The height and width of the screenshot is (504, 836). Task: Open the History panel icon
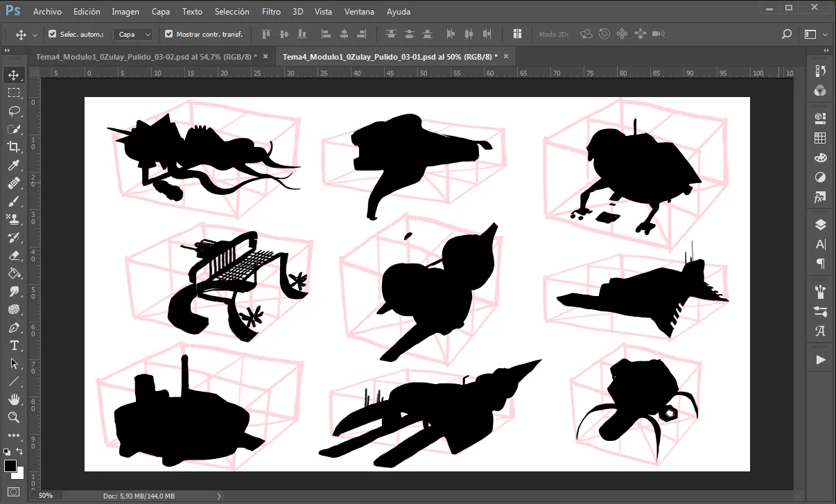point(821,71)
